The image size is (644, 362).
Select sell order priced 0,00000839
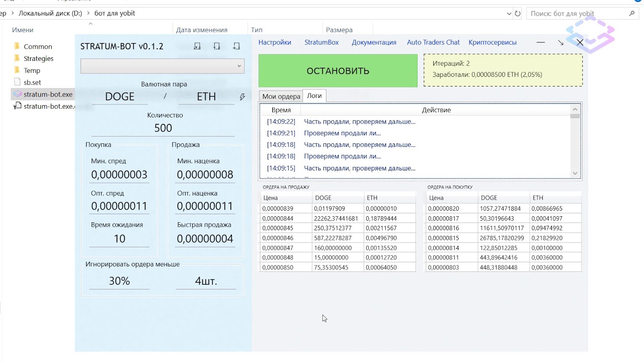coord(338,209)
